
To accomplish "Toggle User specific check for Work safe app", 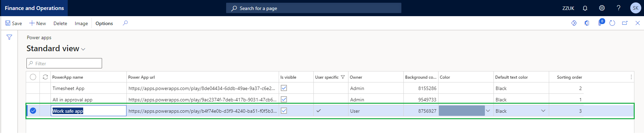I will [319, 111].
